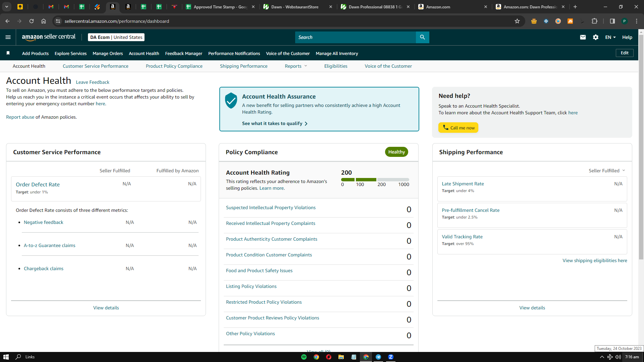Open File Explorer from the taskbar
The width and height of the screenshot is (644, 362).
pos(341,357)
